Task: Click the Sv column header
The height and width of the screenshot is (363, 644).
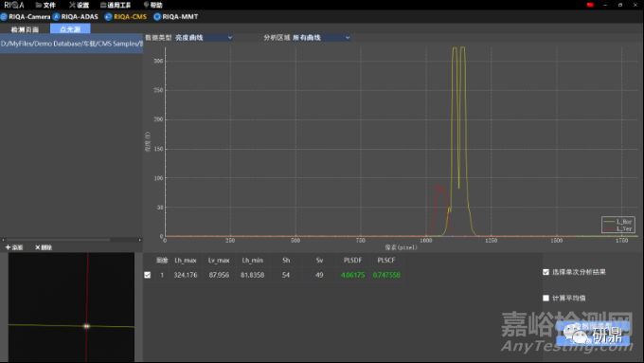Action: (x=319, y=261)
